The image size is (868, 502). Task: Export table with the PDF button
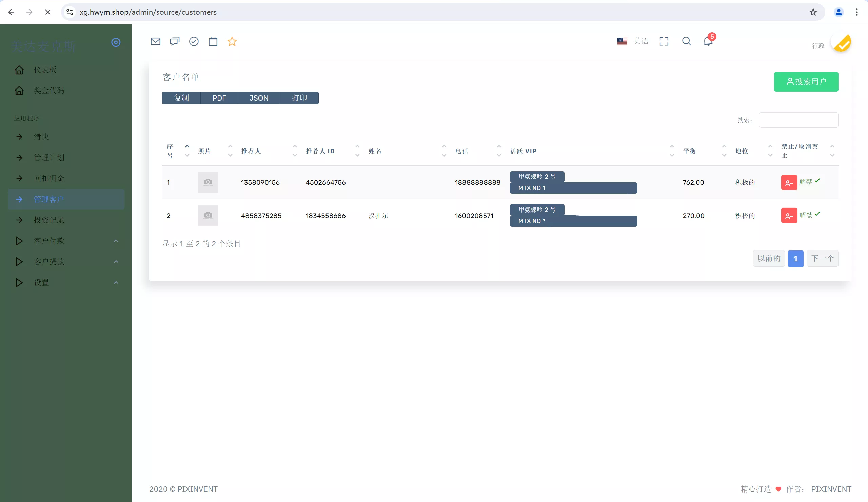point(219,98)
